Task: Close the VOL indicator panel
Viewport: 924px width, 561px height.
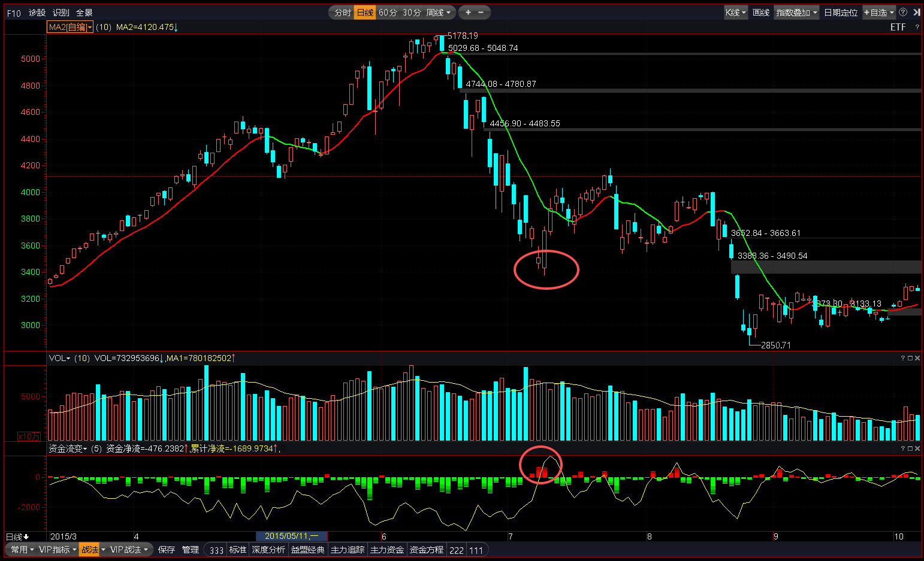Action: point(917,358)
